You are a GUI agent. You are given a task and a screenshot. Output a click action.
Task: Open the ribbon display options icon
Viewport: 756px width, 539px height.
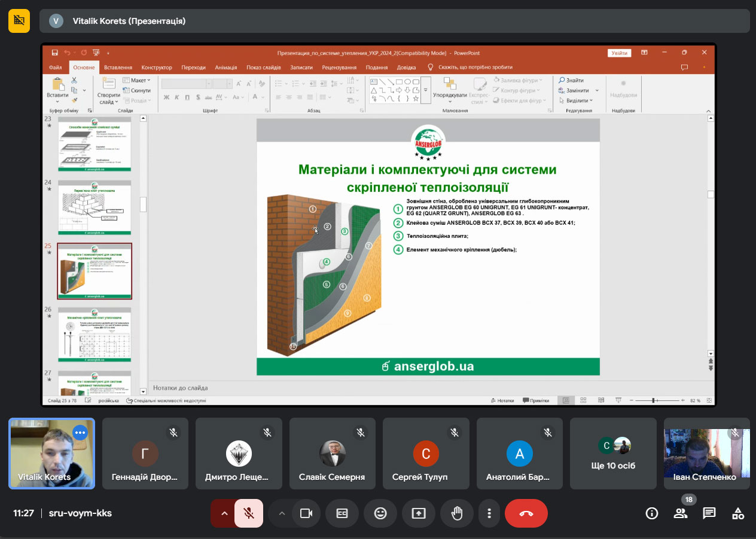pos(644,53)
